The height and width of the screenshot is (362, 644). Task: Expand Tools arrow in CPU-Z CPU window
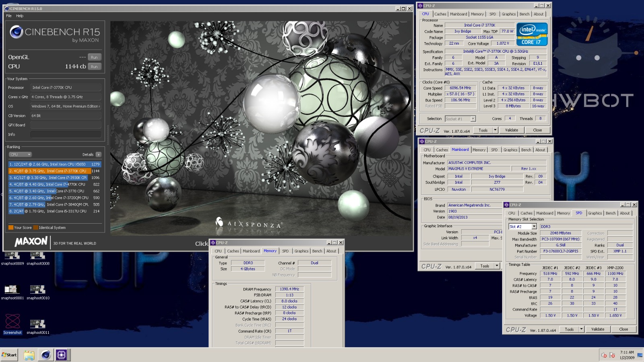click(x=495, y=130)
